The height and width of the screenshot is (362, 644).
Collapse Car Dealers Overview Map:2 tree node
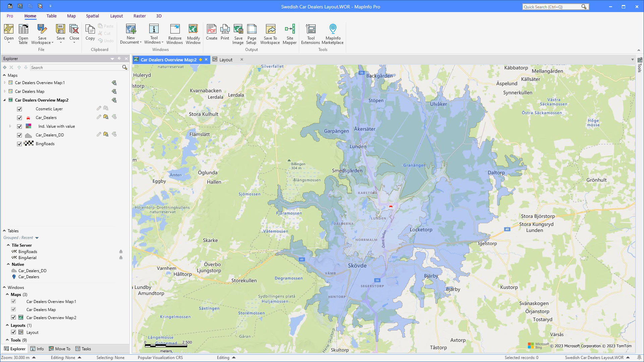[x=5, y=100]
